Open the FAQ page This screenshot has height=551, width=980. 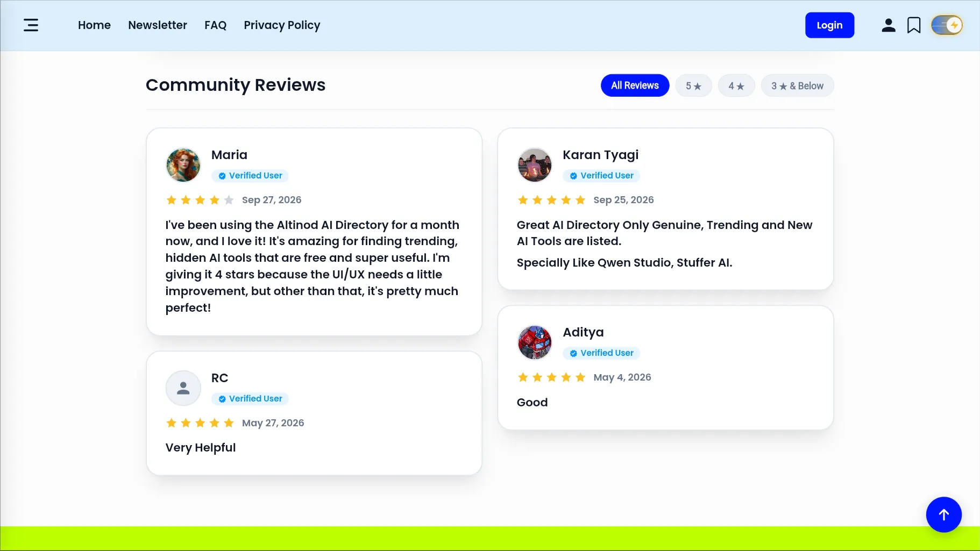coord(216,25)
